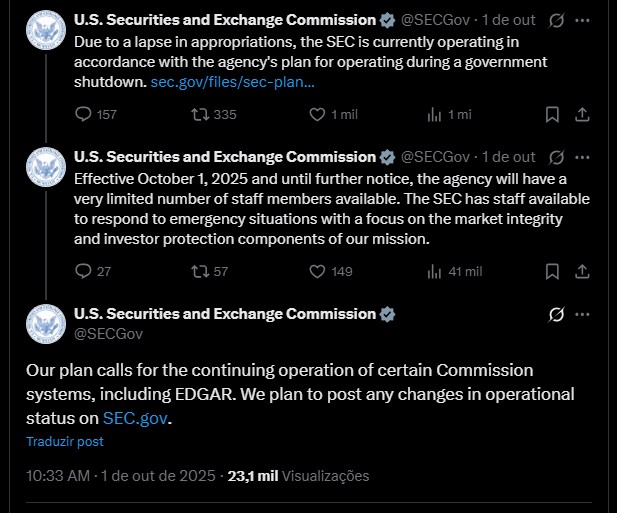
Task: Like the tweet with 149 likes
Action: [317, 271]
